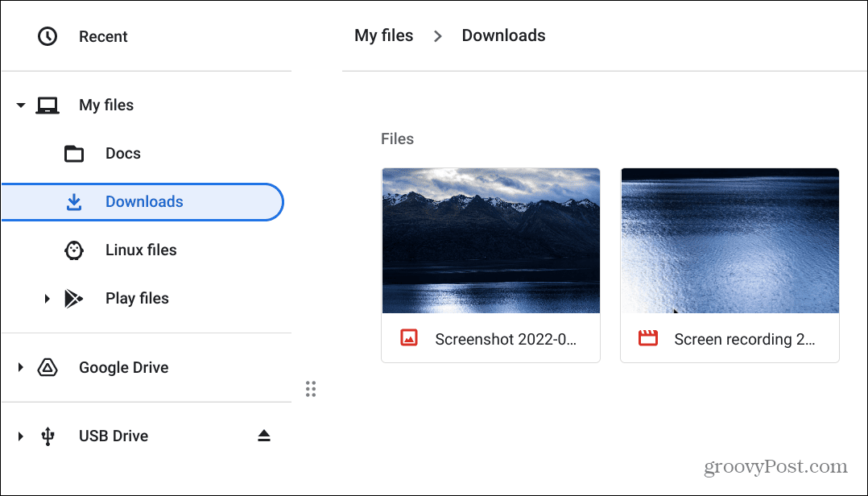Expand the USB Drive section
Image resolution: width=868 pixels, height=496 pixels.
click(x=21, y=436)
